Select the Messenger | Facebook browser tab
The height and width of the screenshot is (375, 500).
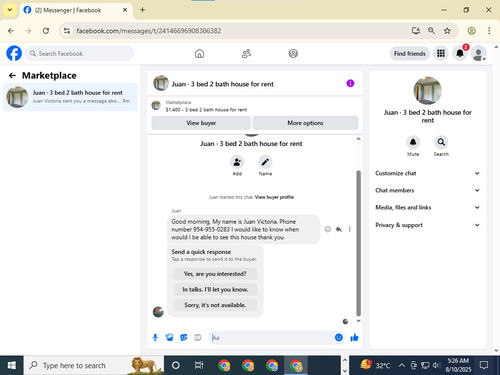pos(76,10)
